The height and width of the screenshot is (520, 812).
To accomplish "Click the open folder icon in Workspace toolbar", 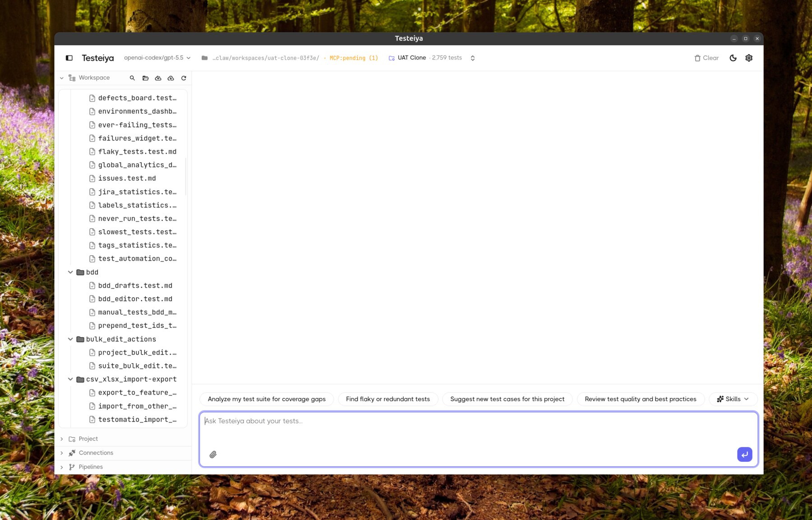I will coord(145,78).
